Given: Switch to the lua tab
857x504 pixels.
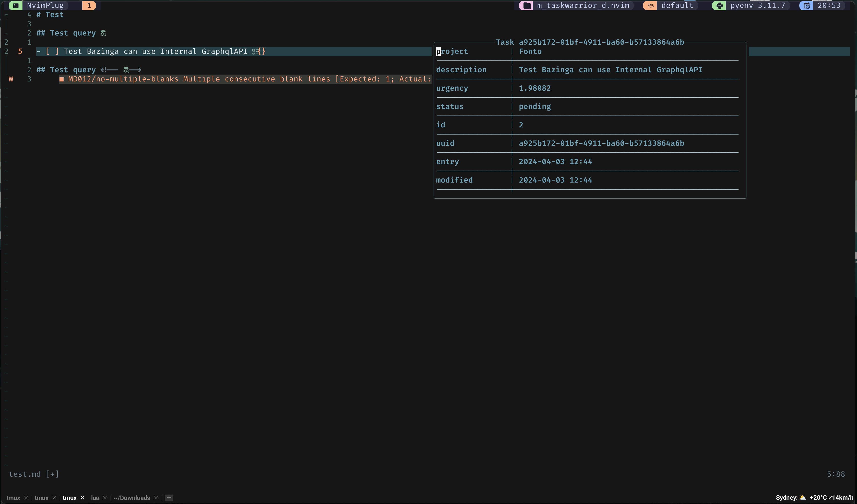Looking at the screenshot, I should 95,498.
